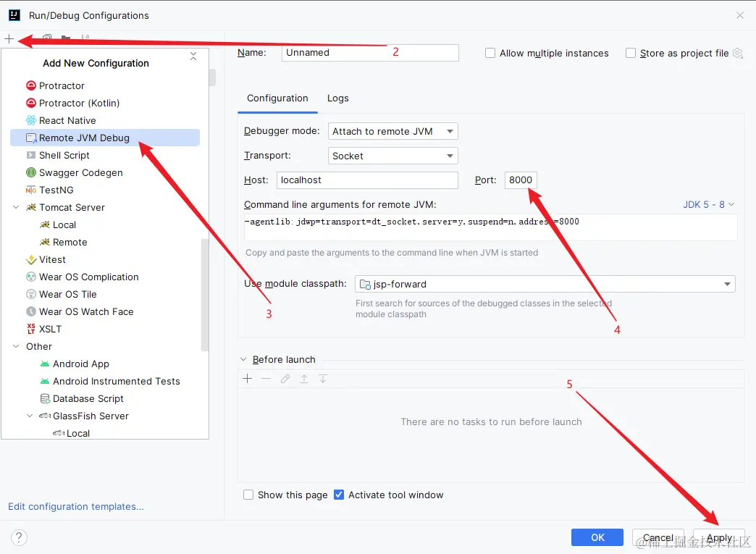Open the Use module classpath dropdown
The image size is (756, 554).
(545, 284)
